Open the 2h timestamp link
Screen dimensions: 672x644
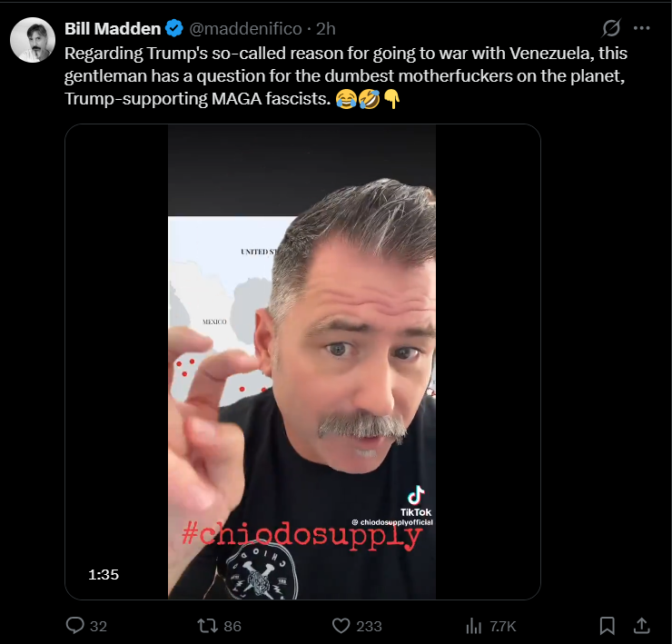[326, 29]
